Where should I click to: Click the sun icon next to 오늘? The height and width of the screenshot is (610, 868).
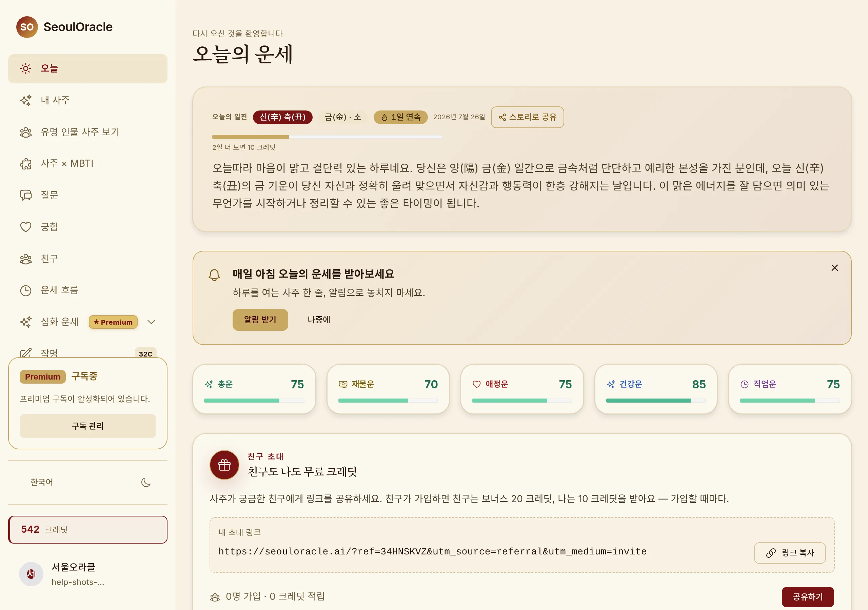[x=26, y=68]
